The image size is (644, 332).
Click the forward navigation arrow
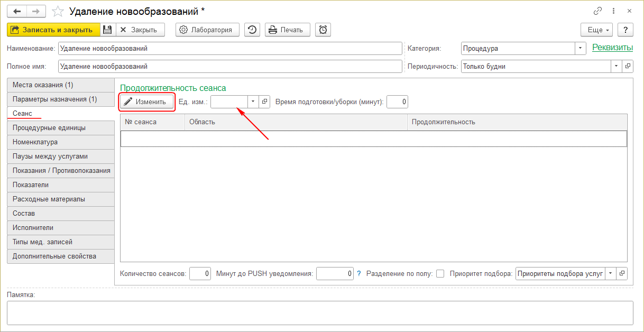35,11
